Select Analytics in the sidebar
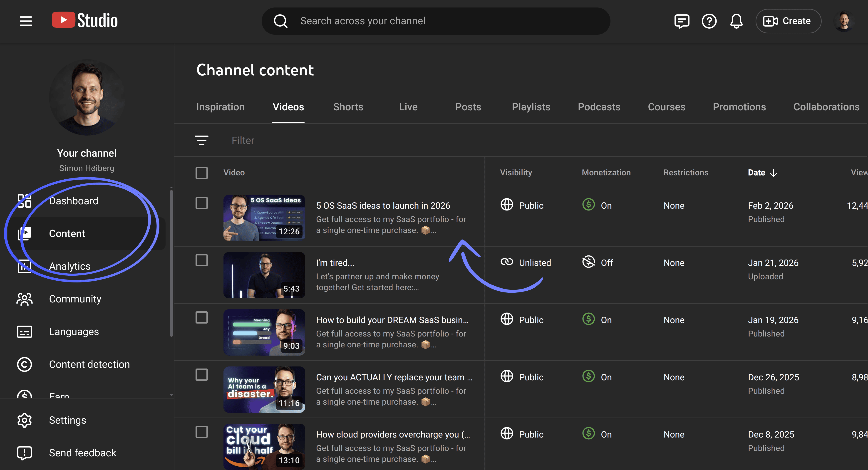The image size is (868, 470). coord(70,266)
